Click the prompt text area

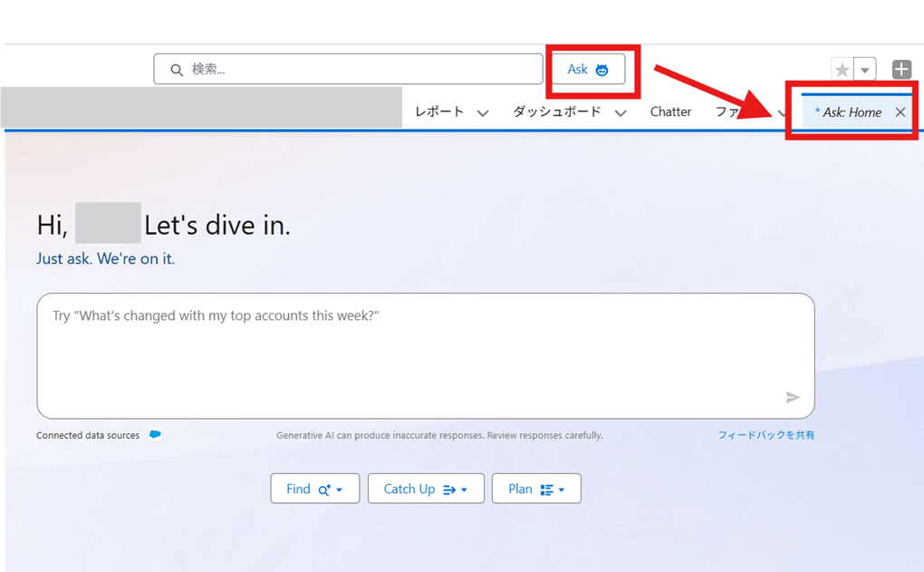(x=426, y=355)
